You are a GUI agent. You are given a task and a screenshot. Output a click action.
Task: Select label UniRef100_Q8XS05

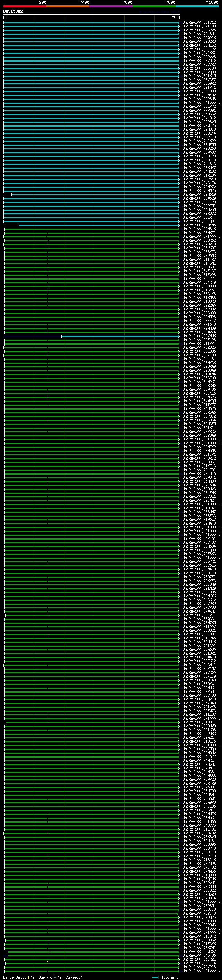(x=199, y=836)
